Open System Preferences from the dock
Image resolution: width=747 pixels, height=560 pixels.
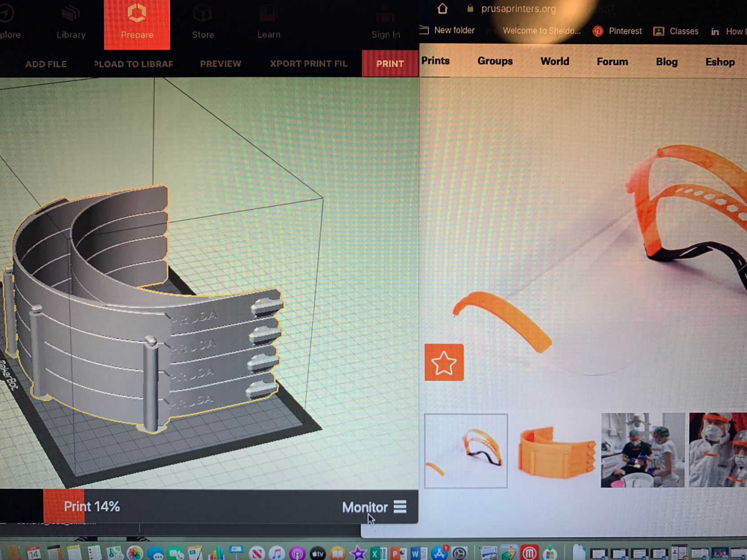(459, 553)
